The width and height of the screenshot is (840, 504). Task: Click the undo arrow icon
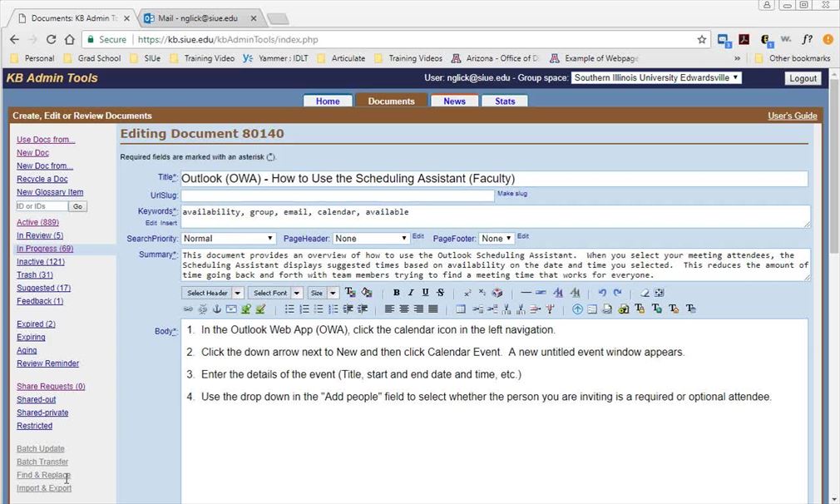602,293
